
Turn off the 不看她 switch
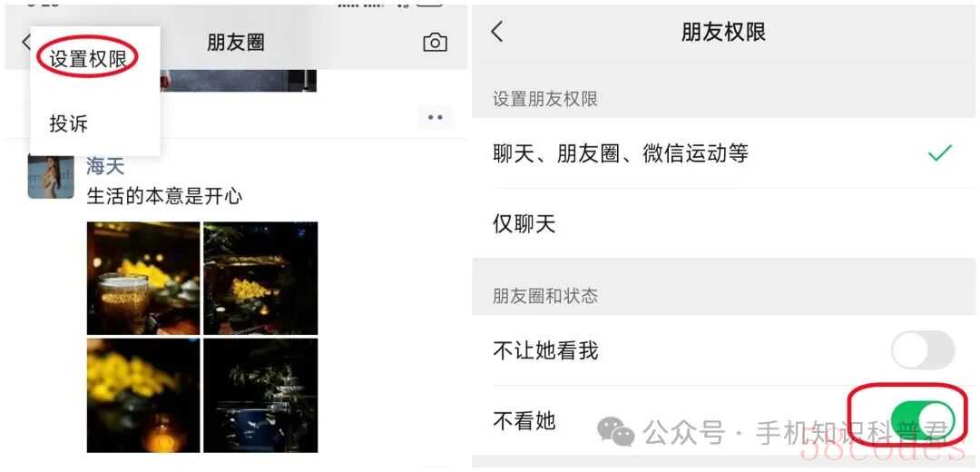(923, 421)
